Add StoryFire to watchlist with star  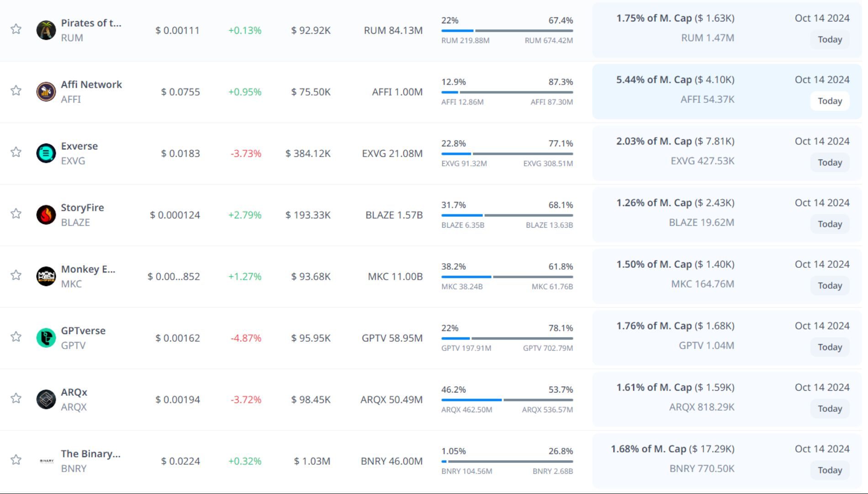point(16,214)
